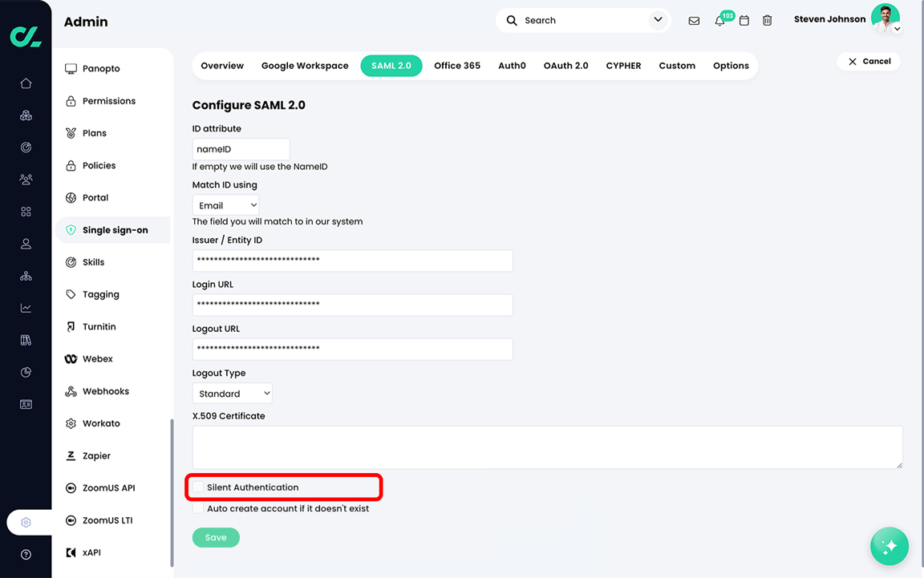Open the messages envelope icon

[694, 20]
